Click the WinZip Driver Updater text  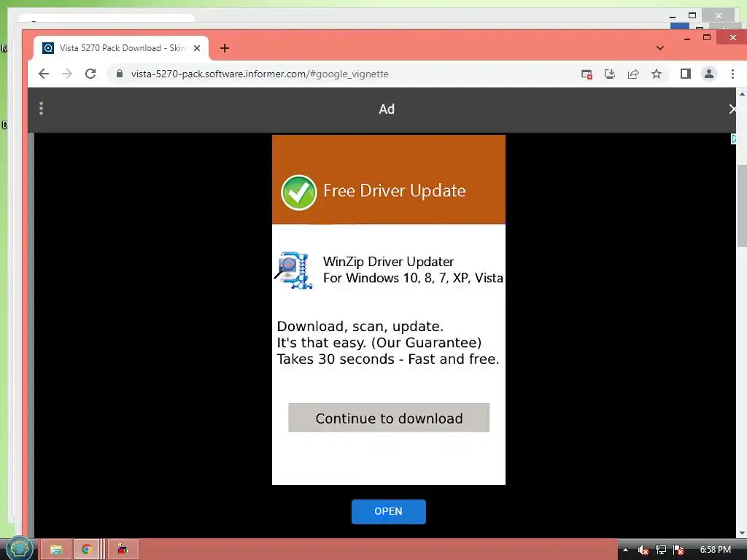pos(388,262)
